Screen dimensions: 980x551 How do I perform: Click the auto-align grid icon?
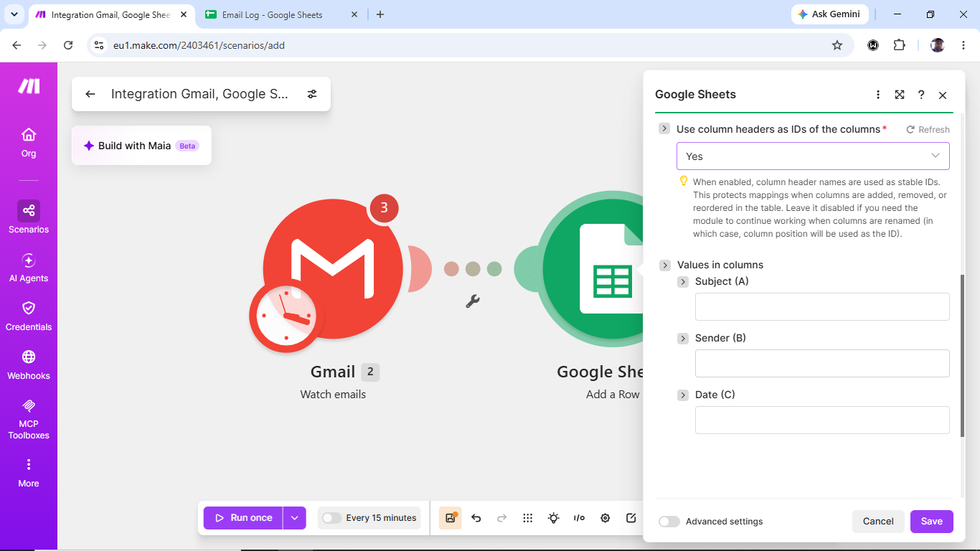[x=527, y=518]
